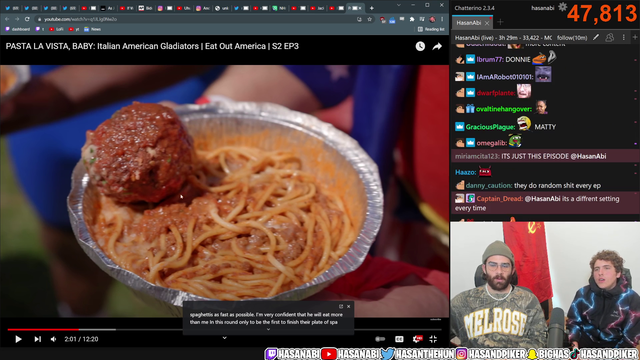Open the Watch later clock icon

(x=420, y=47)
